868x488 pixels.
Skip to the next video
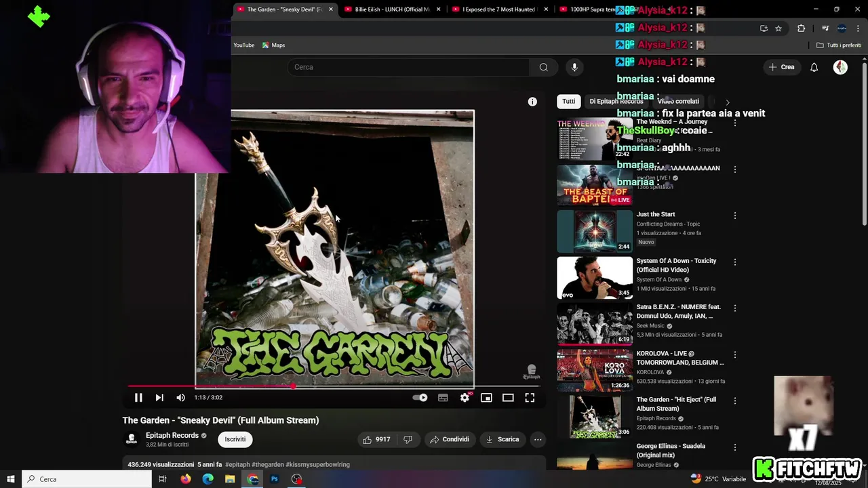click(159, 398)
